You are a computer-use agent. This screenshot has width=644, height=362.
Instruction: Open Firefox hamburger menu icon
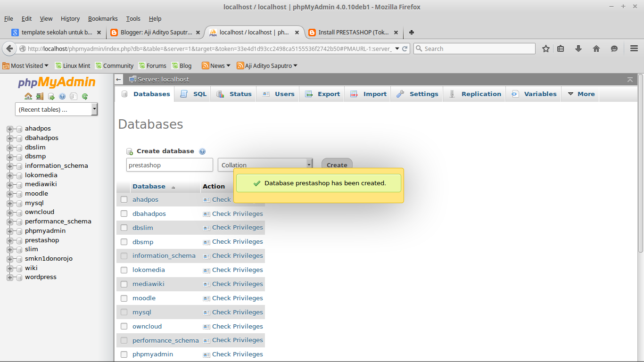point(634,49)
